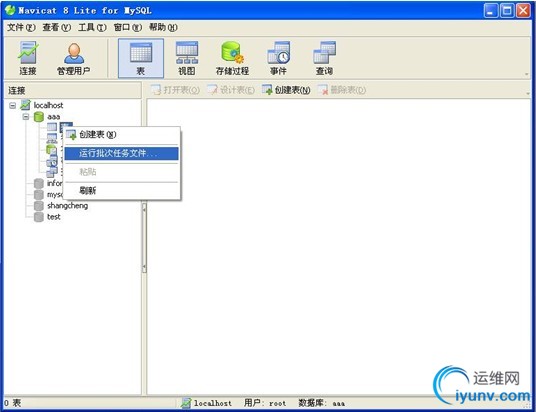Viewport: 536px width, 412px height.
Task: Select the tables node icon under aaa
Action: point(52,127)
